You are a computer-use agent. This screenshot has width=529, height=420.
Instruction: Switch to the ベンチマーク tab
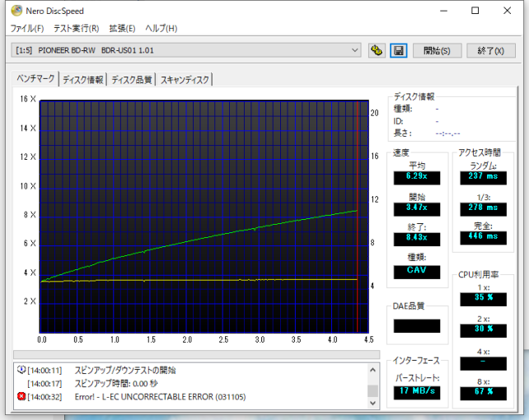tap(35, 78)
